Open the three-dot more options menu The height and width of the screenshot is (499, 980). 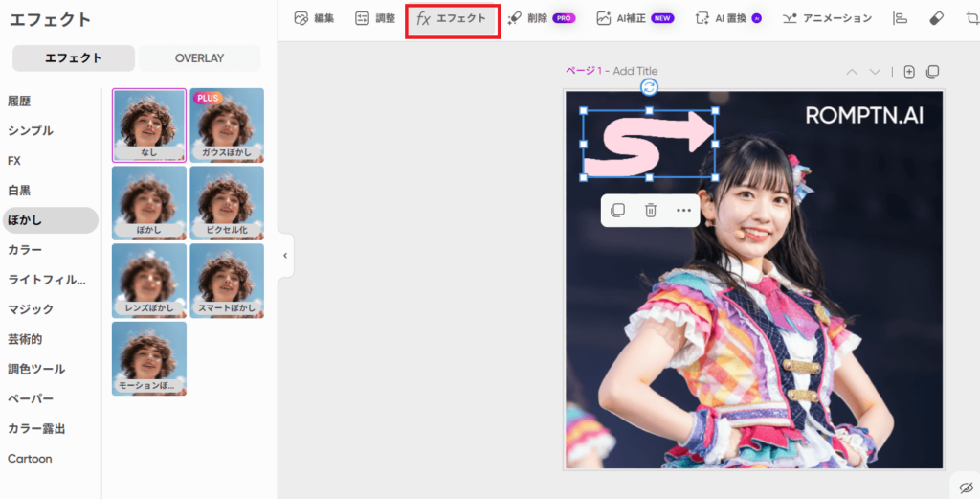pos(683,210)
